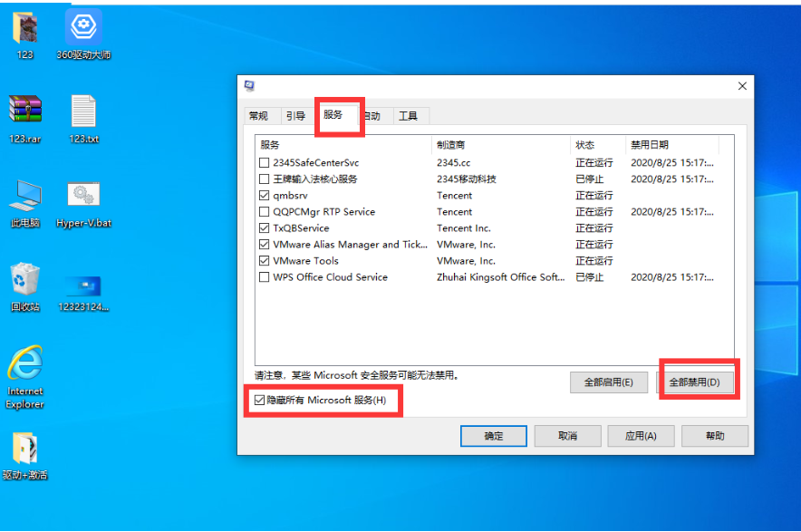
Task: Sort services by 状态 column header
Action: (x=598, y=145)
